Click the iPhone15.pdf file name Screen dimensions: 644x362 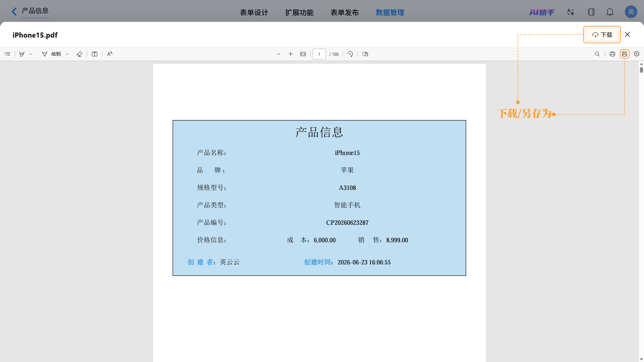pyautogui.click(x=35, y=35)
